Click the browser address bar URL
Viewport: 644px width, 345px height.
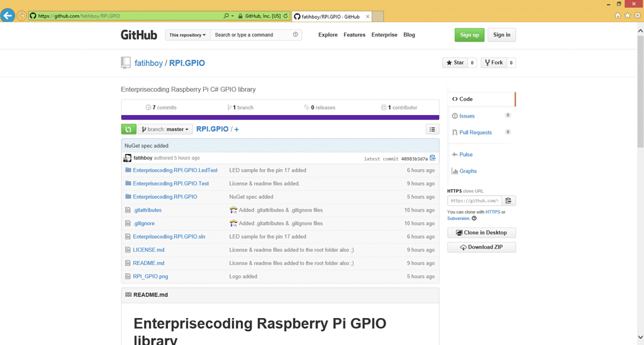[79, 16]
